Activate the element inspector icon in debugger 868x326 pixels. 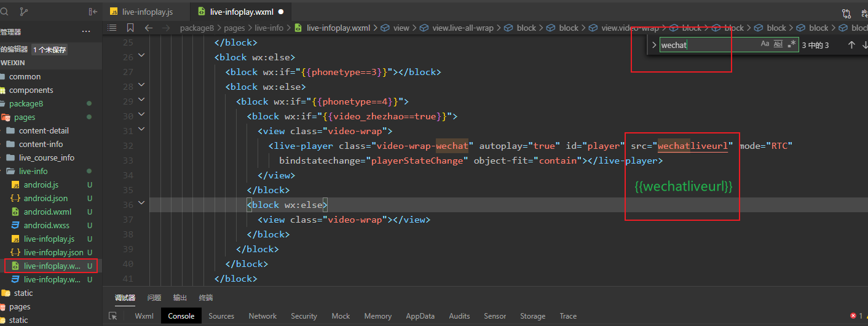pos(113,316)
